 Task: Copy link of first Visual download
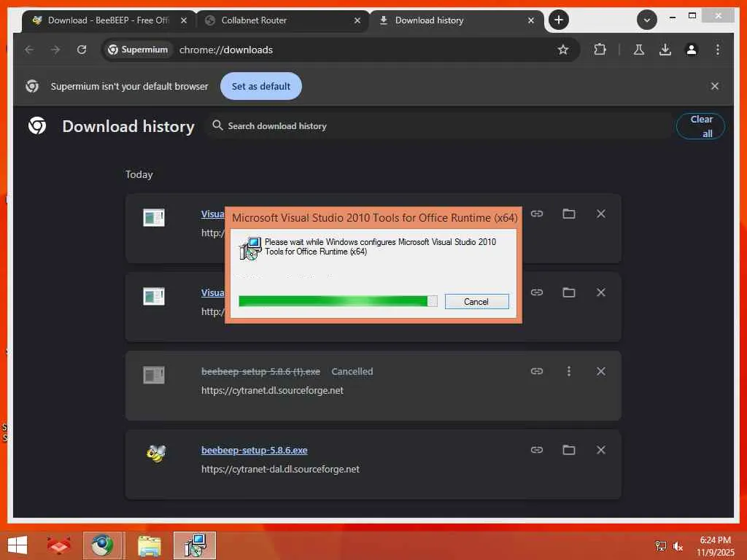click(537, 214)
